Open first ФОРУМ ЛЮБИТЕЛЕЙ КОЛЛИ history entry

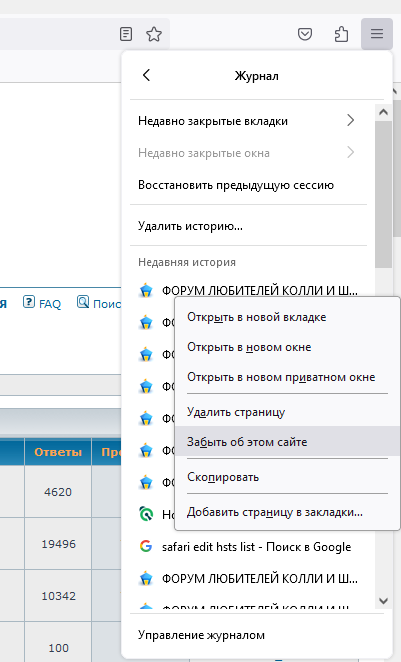click(x=248, y=290)
